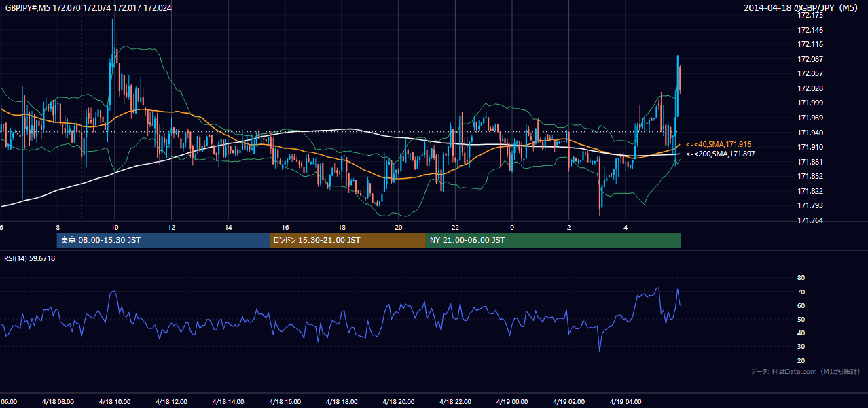Screen dimensions: 868x408
Task: Click hour label 20 under price chart
Action: point(399,228)
